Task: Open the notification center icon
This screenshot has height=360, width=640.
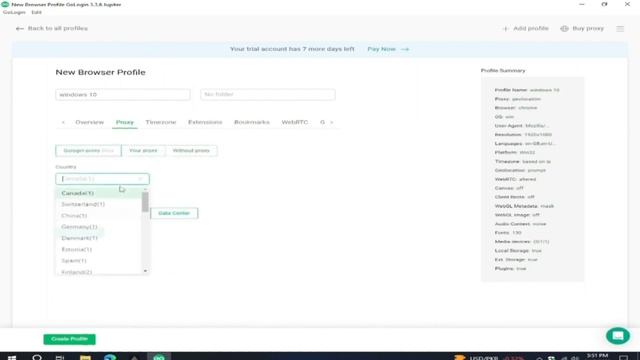Action: point(623,357)
